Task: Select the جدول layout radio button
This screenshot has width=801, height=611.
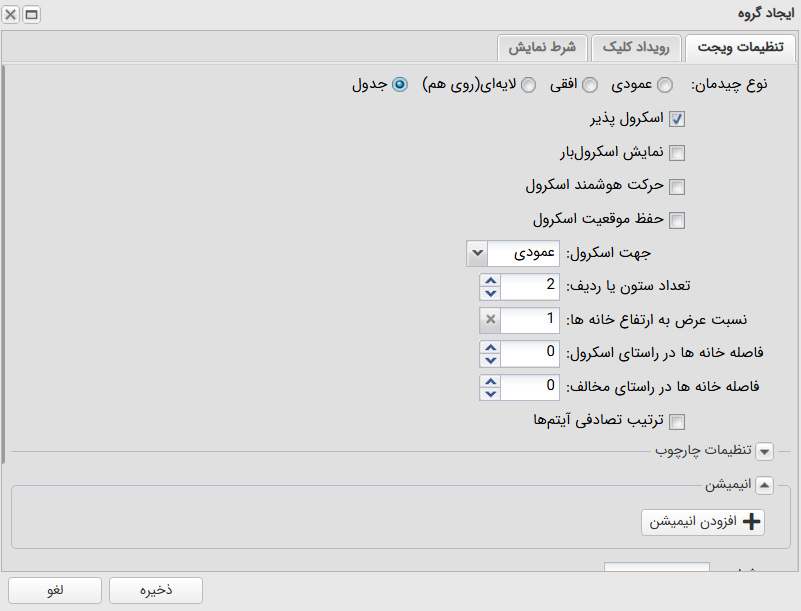Action: point(399,85)
